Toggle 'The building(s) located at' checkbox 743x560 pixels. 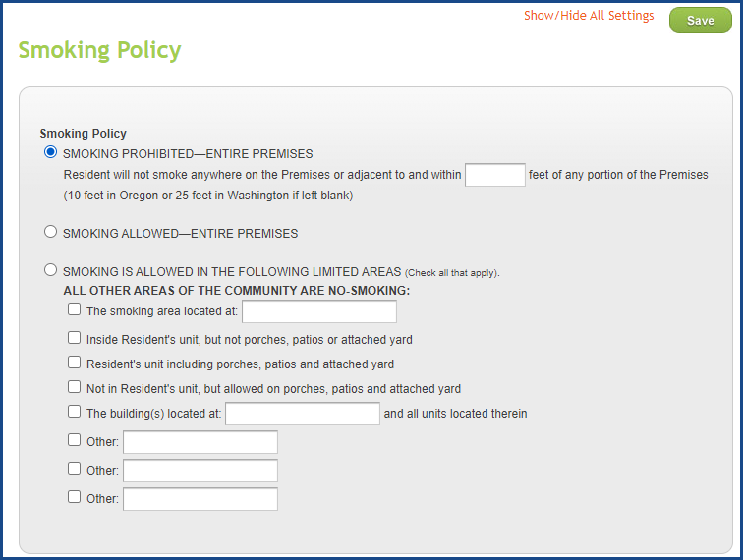pos(74,412)
